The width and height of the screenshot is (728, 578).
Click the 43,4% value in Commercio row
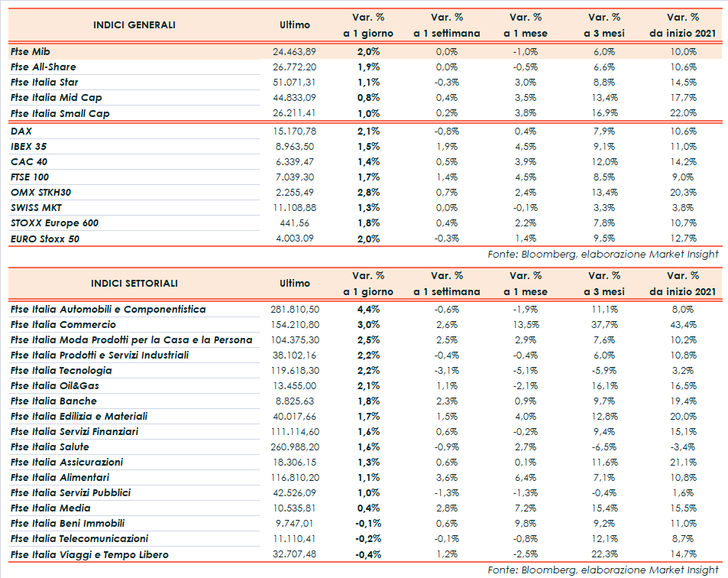pos(684,324)
